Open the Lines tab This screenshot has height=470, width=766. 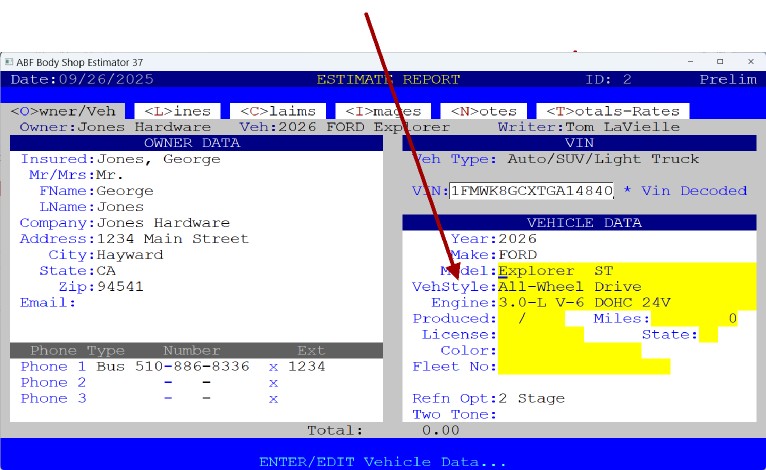(176, 111)
